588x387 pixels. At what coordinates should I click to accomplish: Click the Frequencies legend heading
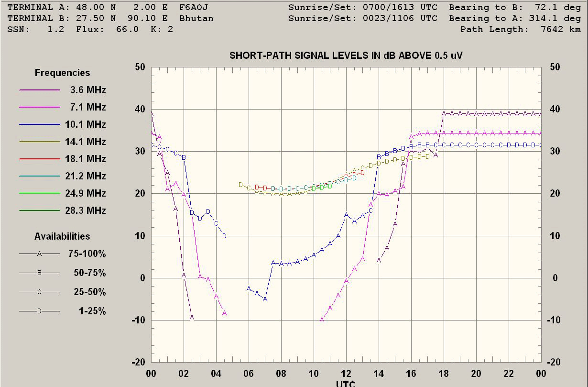(62, 73)
